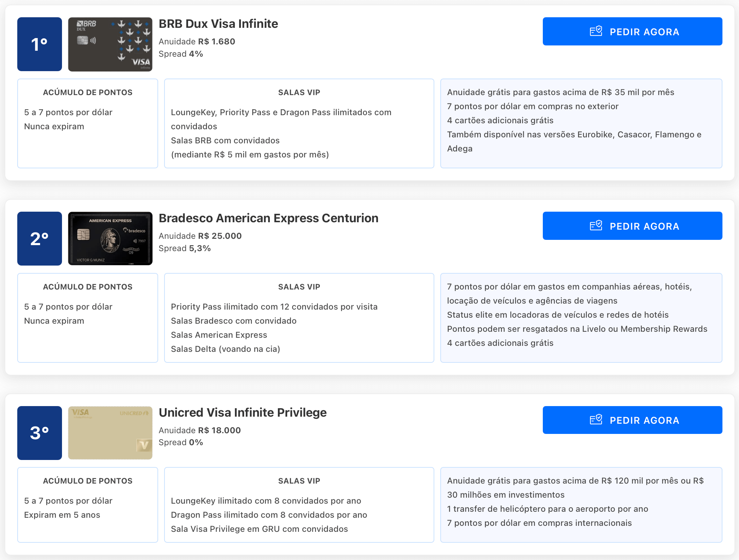Click 'Salas American Express' line
This screenshot has width=739, height=560.
pos(219,335)
